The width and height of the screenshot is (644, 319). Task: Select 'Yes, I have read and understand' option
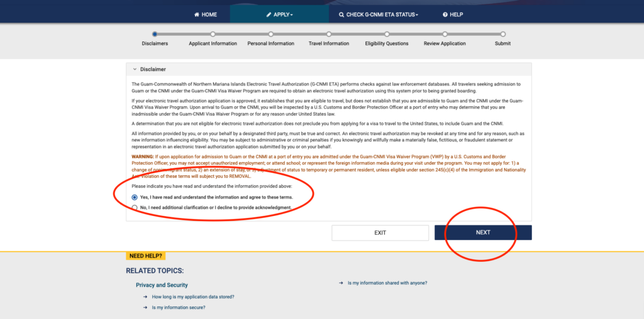click(135, 197)
